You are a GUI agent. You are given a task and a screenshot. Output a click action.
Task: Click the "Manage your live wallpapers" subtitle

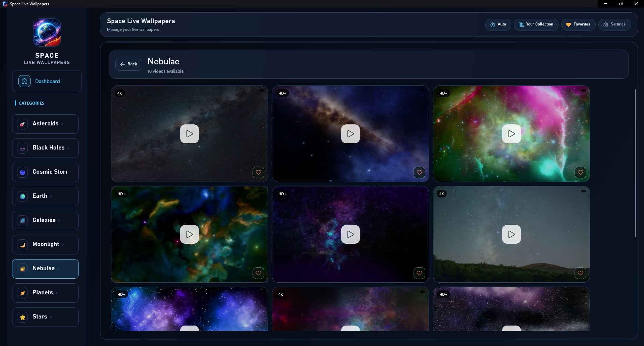(133, 30)
